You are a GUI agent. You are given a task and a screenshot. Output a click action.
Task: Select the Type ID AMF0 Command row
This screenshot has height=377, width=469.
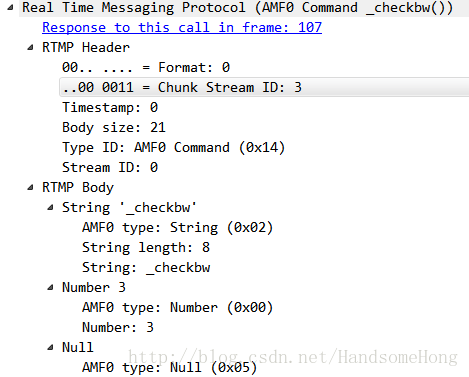tap(174, 147)
